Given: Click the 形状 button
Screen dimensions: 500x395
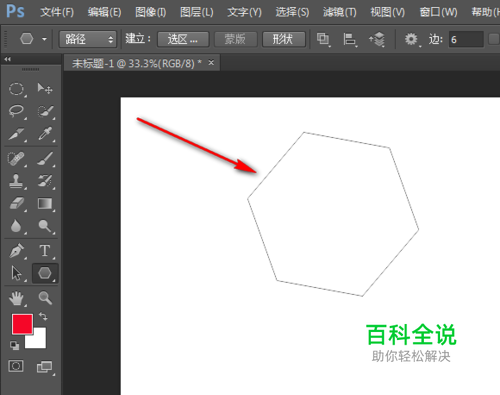Looking at the screenshot, I should click(x=284, y=39).
